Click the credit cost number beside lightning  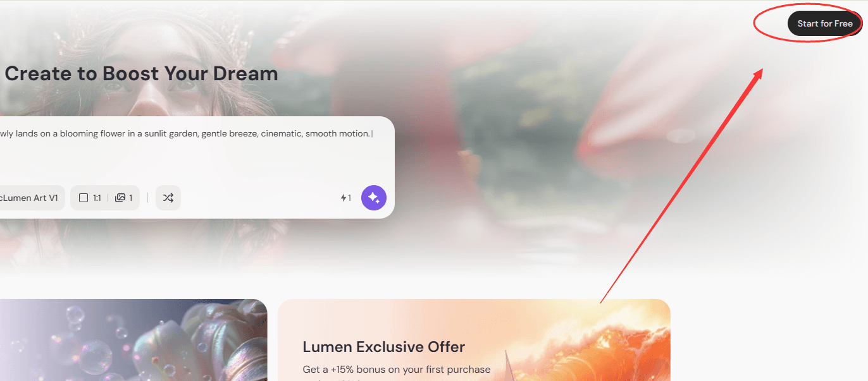(349, 198)
